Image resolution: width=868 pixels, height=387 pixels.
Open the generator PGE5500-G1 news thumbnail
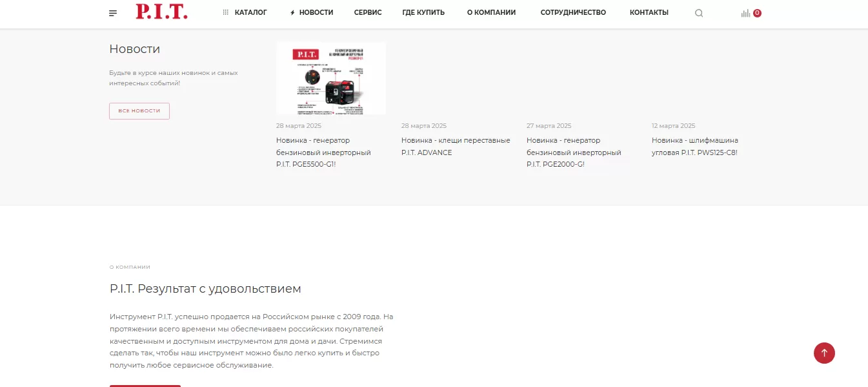[x=331, y=79]
